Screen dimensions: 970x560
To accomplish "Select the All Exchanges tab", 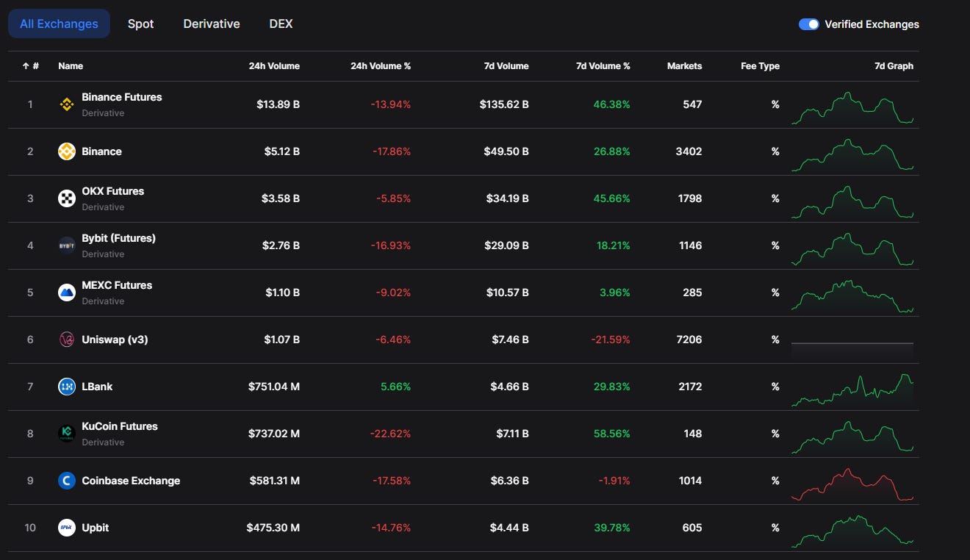I will click(x=59, y=24).
